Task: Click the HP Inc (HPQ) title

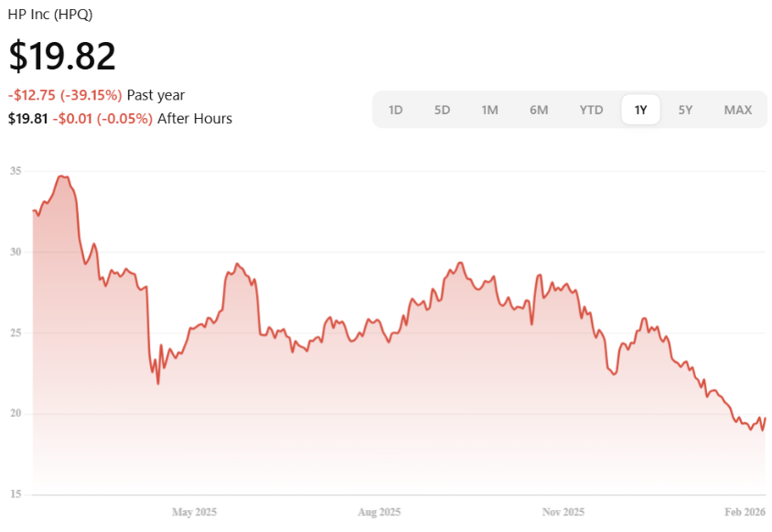Action: (50, 15)
